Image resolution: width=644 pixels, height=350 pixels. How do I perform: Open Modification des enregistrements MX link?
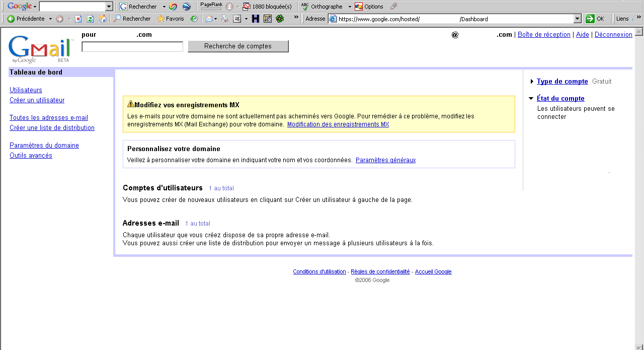tap(338, 124)
